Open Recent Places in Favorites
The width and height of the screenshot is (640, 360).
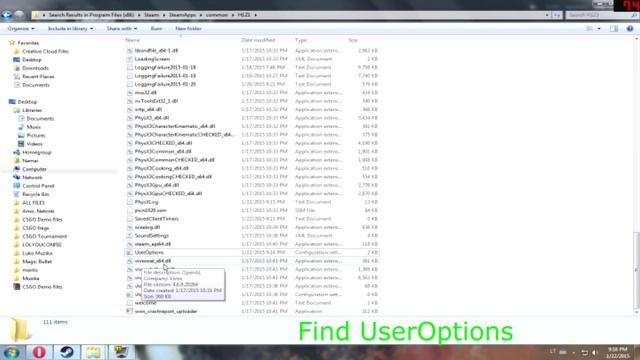tap(38, 76)
